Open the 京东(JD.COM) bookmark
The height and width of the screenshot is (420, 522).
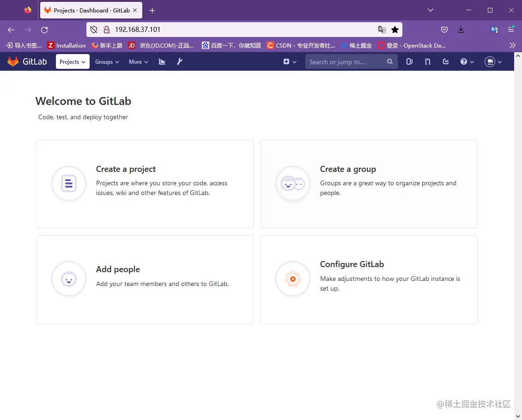[x=161, y=45]
